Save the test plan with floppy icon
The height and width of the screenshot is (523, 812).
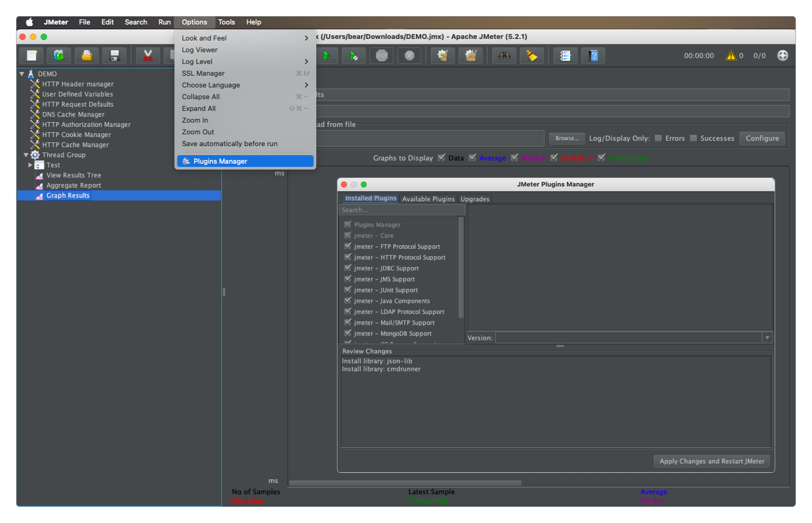pos(115,55)
